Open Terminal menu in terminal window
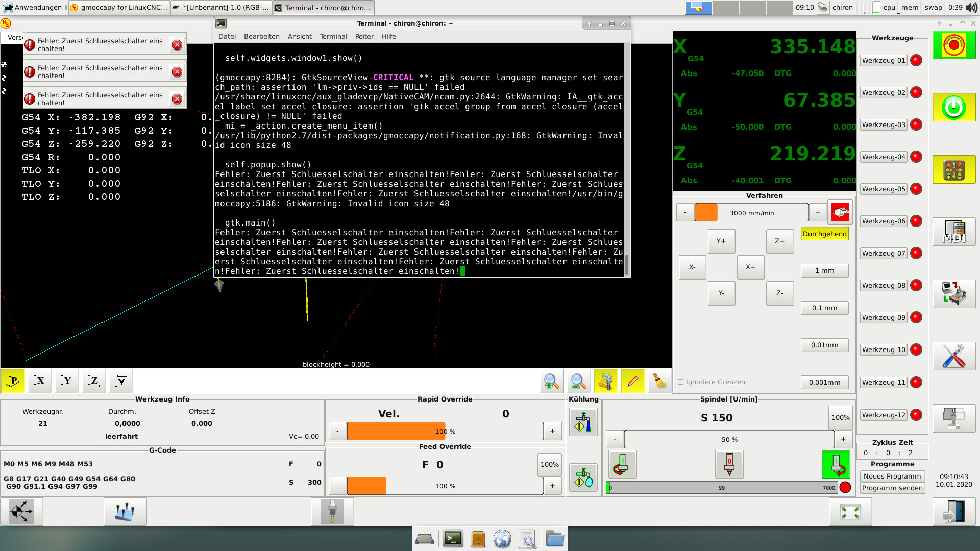Screen dimensions: 980x551 [333, 37]
